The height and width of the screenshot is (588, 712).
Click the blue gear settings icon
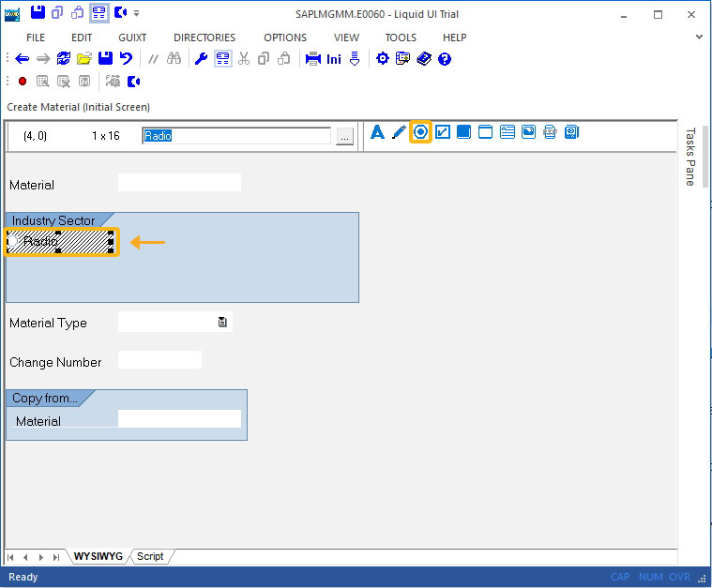coord(383,58)
